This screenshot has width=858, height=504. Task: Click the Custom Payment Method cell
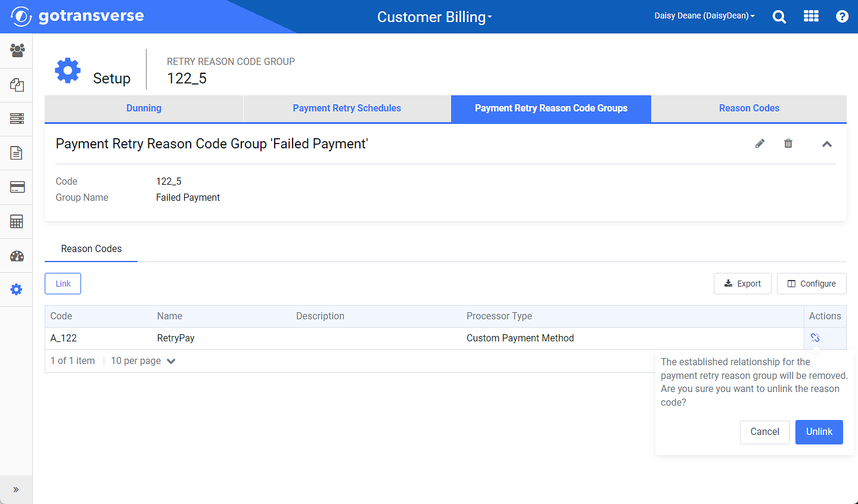click(x=520, y=338)
